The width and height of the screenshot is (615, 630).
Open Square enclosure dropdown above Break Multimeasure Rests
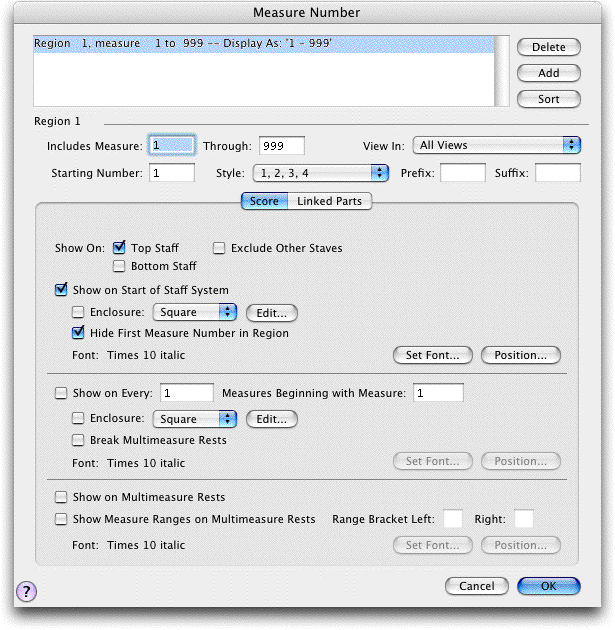(x=195, y=419)
